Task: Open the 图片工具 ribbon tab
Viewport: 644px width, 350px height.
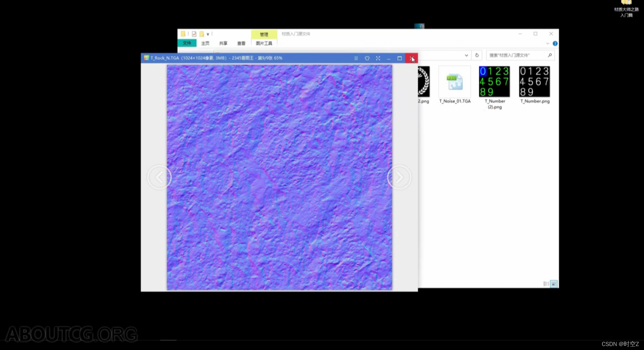Action: (x=264, y=43)
